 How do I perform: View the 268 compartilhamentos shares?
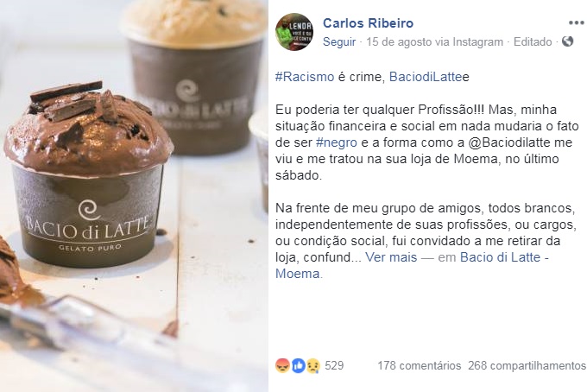(x=527, y=365)
